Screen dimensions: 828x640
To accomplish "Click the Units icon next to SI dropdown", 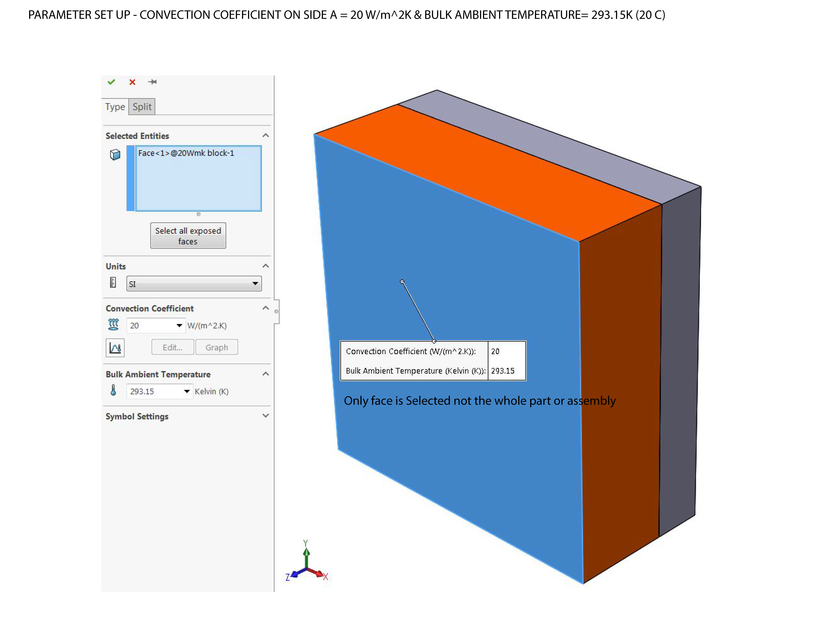I will [x=113, y=283].
